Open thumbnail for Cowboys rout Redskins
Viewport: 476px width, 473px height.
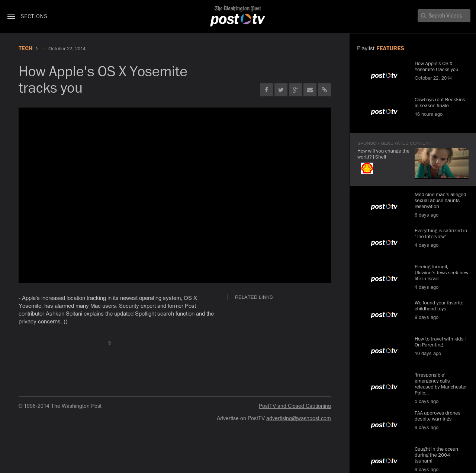tap(384, 112)
